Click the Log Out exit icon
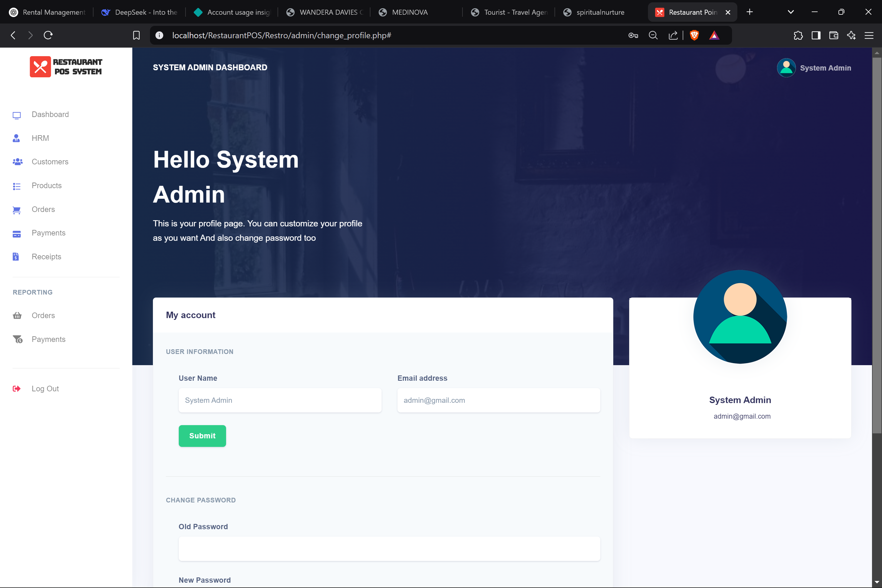 point(16,389)
